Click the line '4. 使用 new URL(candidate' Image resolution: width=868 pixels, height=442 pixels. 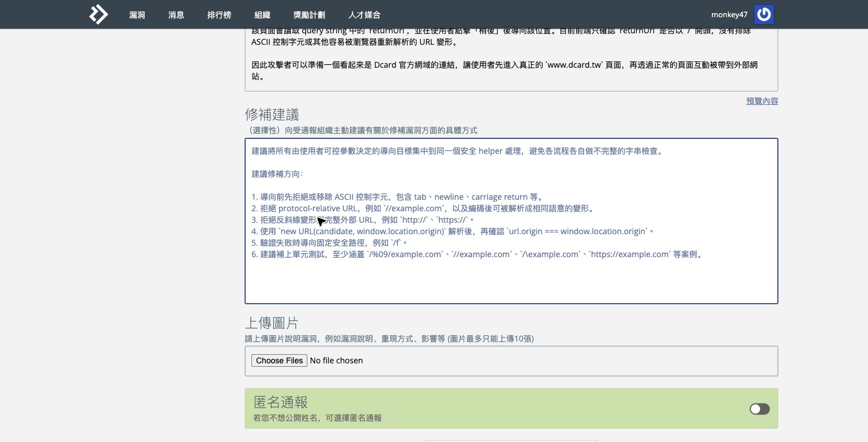[x=452, y=231]
